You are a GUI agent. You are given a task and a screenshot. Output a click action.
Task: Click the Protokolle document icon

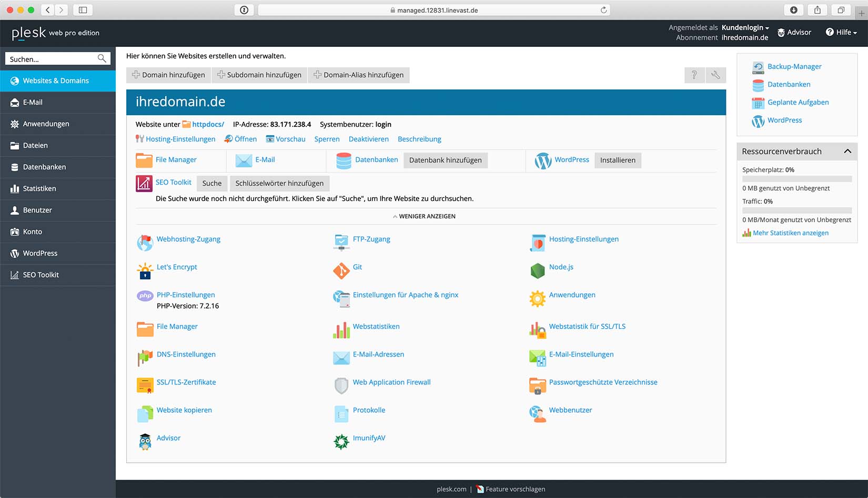pyautogui.click(x=341, y=413)
